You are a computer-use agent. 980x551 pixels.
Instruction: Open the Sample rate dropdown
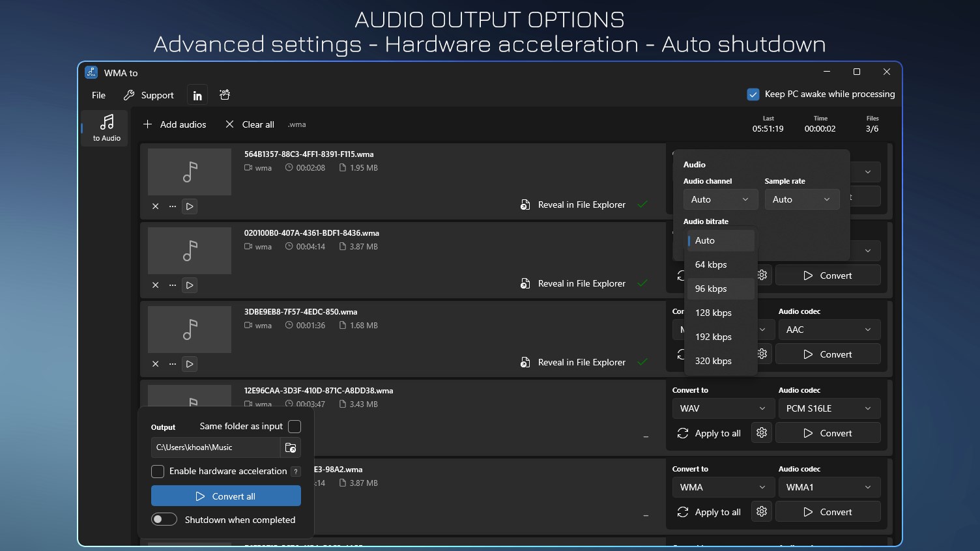coord(801,199)
